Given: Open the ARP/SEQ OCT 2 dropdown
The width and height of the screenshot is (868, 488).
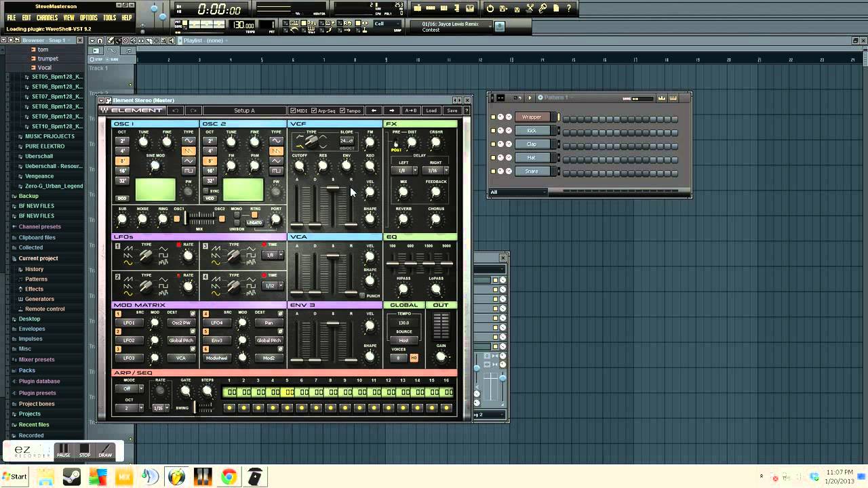Looking at the screenshot, I should pos(129,408).
